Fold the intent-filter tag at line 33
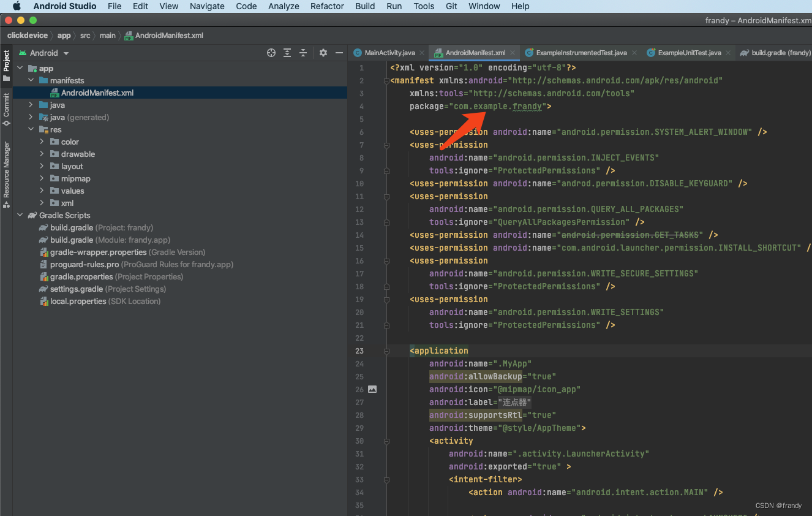Viewport: 812px width, 516px height. tap(386, 480)
